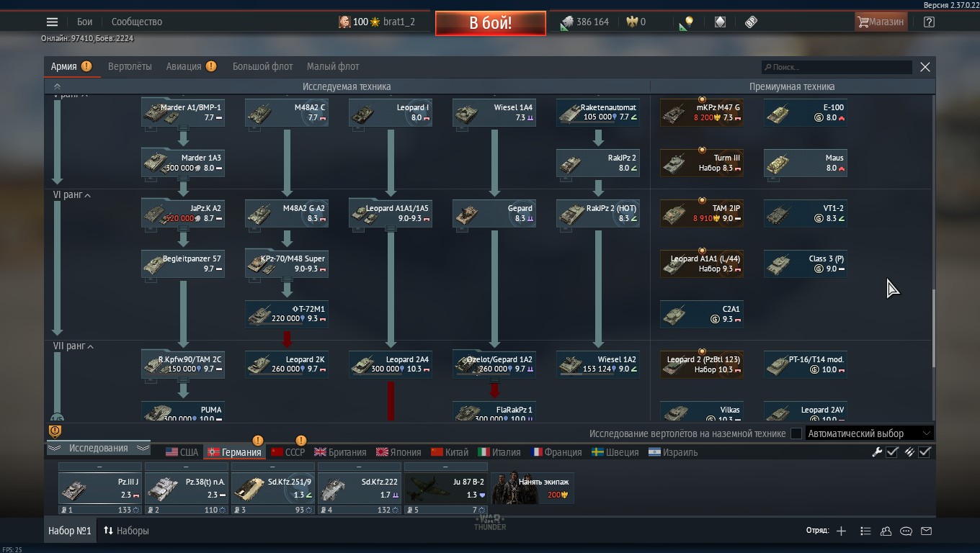Click the research tree vertical scrollbar
This screenshot has width=980, height=553.
pyautogui.click(x=933, y=328)
